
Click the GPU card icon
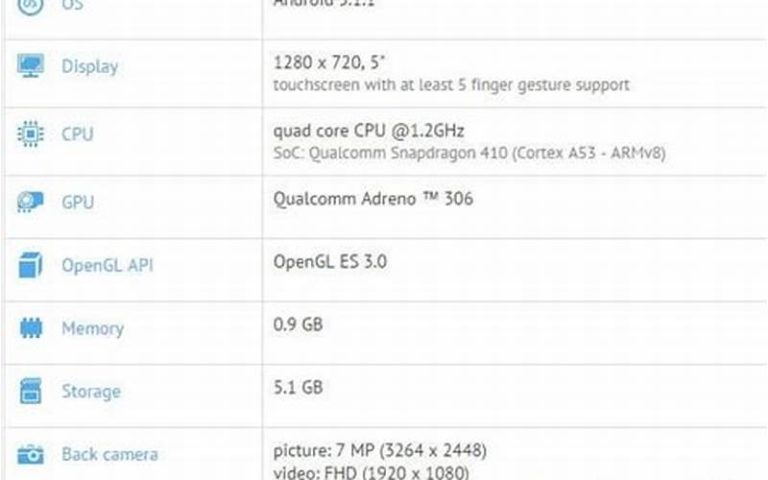pyautogui.click(x=31, y=202)
